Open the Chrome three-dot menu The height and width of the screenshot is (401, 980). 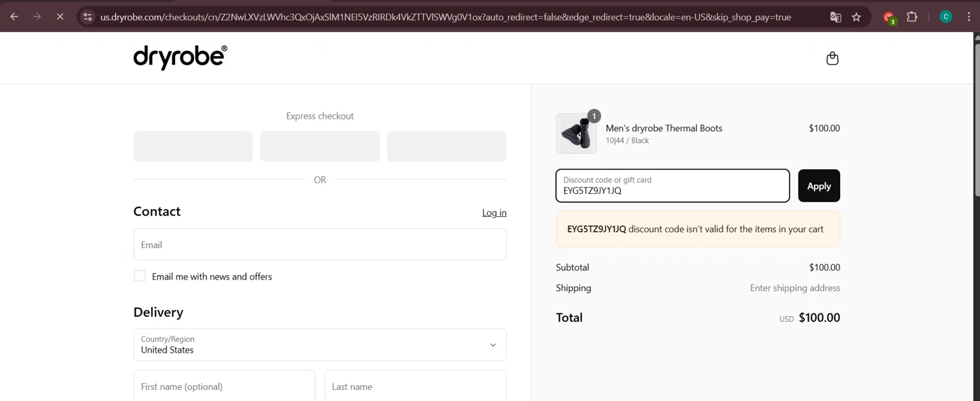pyautogui.click(x=969, y=17)
